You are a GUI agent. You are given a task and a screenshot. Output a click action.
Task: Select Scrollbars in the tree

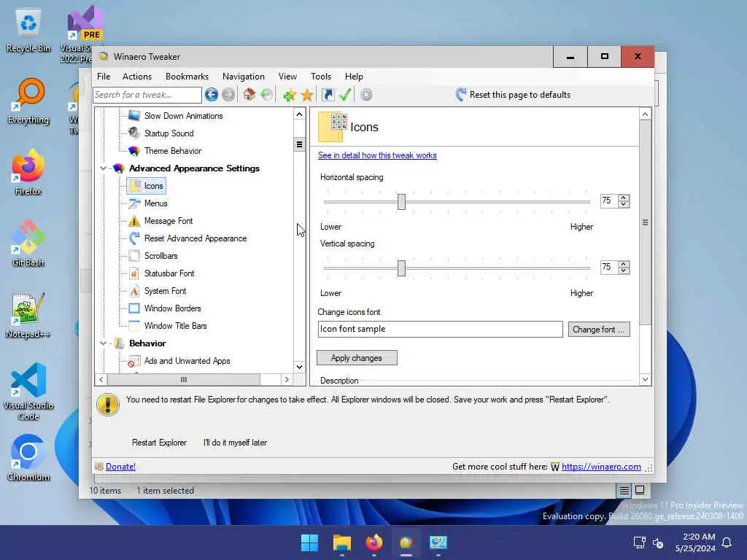(x=161, y=256)
